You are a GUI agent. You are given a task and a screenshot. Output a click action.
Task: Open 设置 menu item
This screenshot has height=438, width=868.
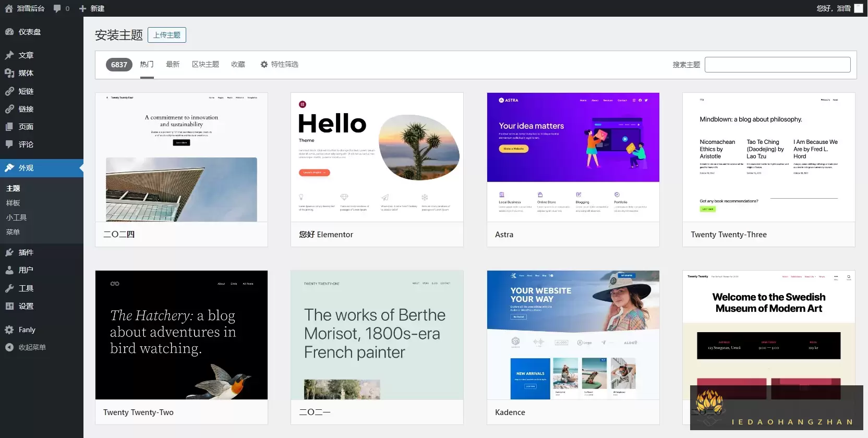(42, 306)
